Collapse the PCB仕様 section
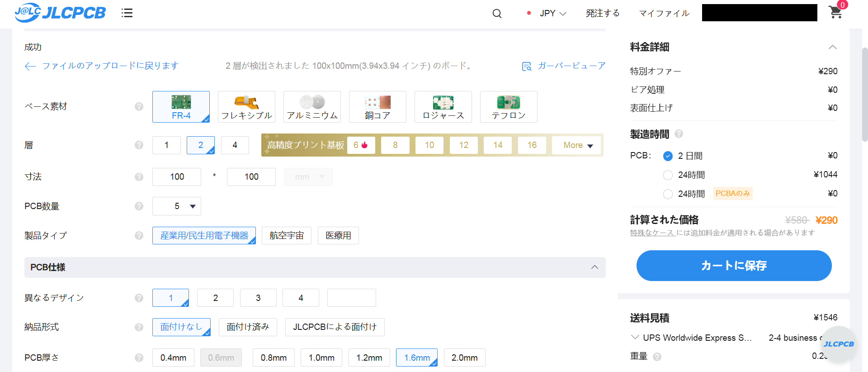Image resolution: width=868 pixels, height=372 pixels. (594, 267)
